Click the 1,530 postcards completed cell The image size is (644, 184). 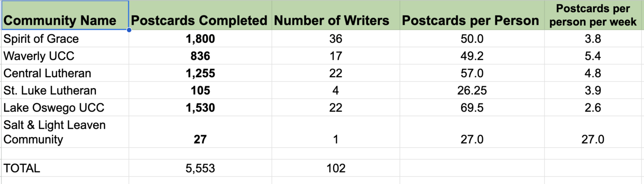[200, 108]
